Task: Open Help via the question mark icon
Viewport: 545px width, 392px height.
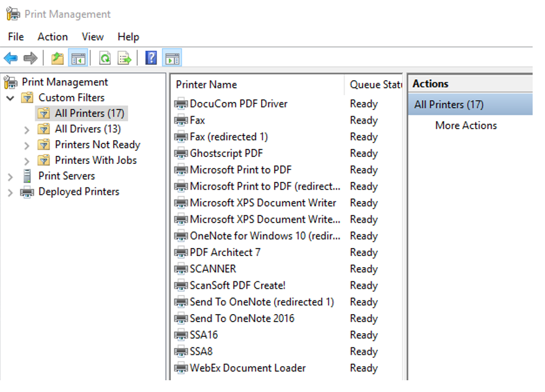Action: point(151,58)
